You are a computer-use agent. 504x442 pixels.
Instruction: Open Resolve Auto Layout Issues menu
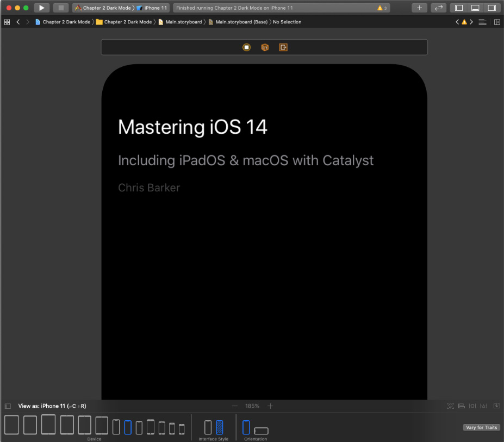(x=484, y=406)
